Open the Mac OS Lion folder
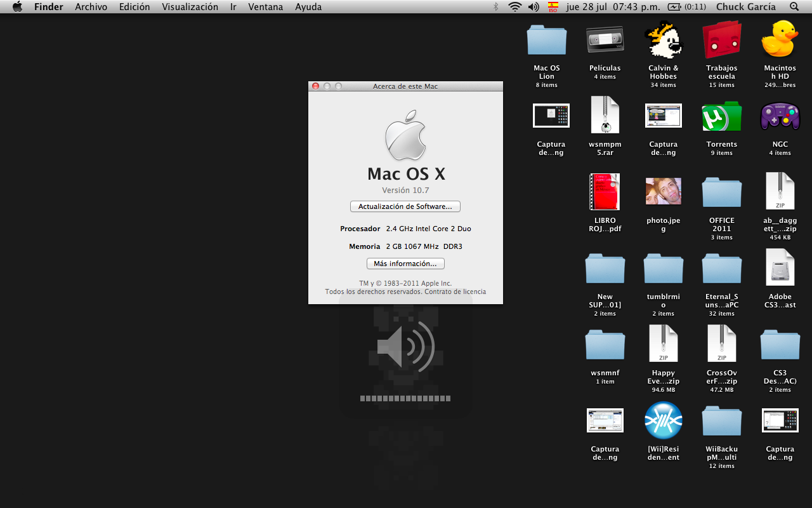 point(546,40)
